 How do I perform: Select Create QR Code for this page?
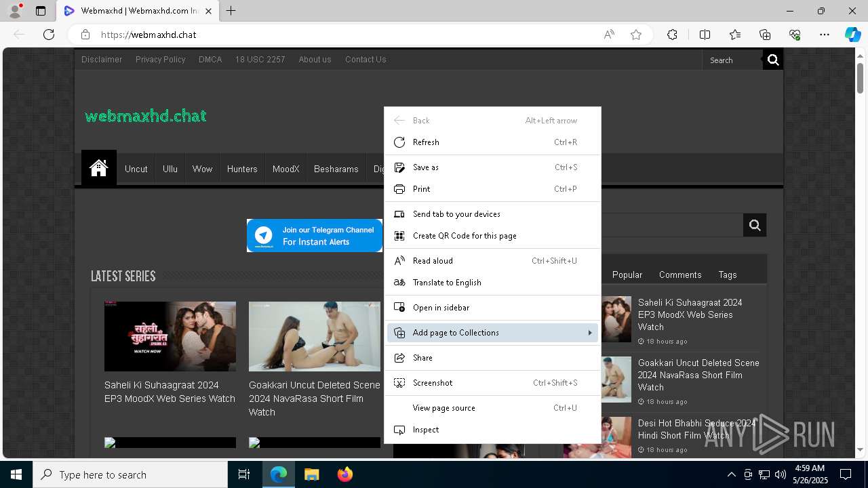(x=492, y=236)
